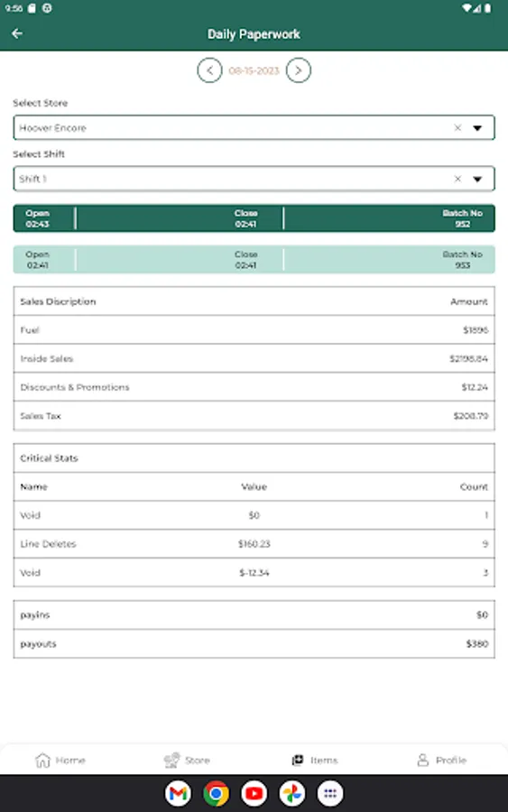Open the Profile tab
Screen dimensions: 508x812
[x=442, y=761]
